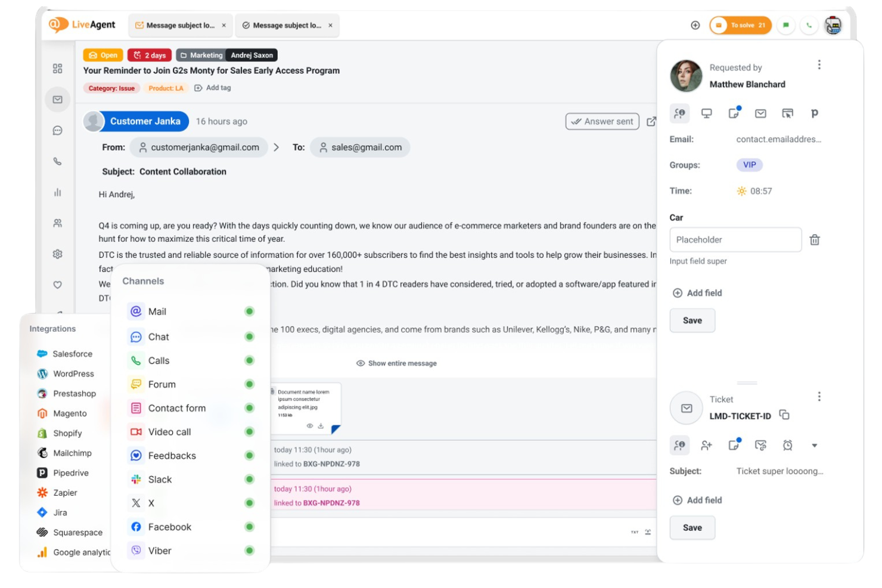882x588 pixels.
Task: Open the Tickets inbox in the left sidebar
Action: pos(57,99)
